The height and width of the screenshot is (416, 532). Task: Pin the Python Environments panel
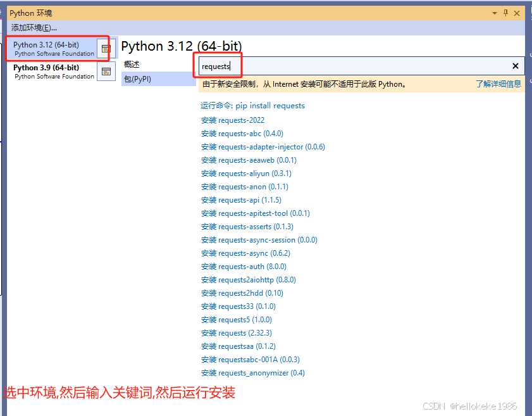pos(505,13)
